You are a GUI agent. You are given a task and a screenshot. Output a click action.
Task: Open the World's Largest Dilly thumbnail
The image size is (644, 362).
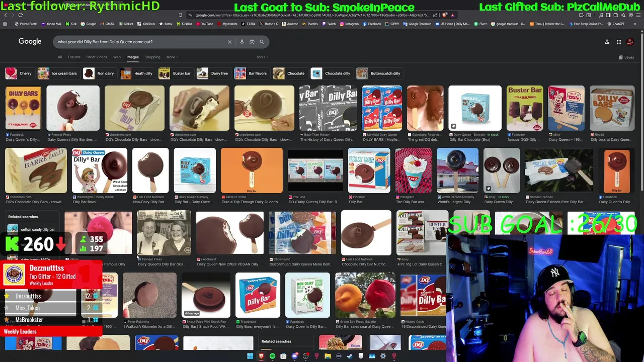pyautogui.click(x=457, y=170)
